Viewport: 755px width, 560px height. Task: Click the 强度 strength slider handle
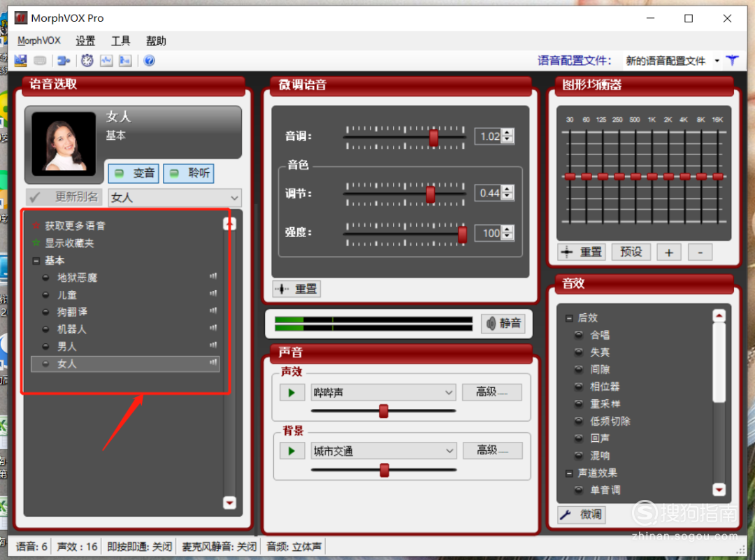tap(462, 234)
